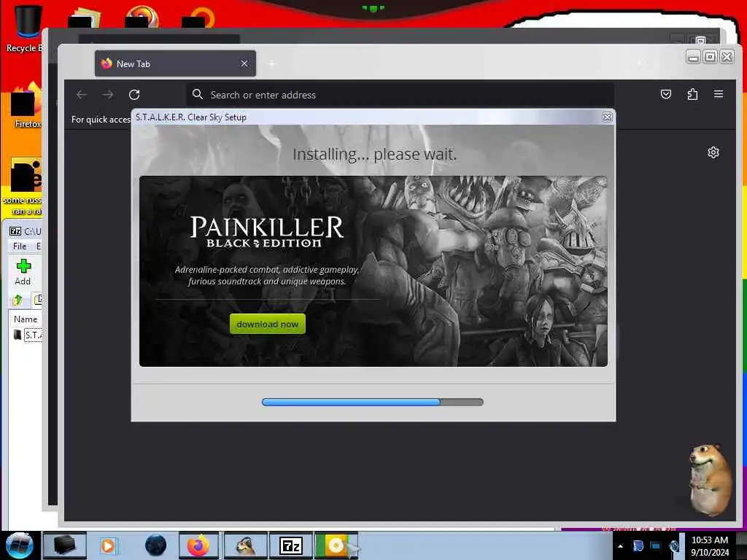Viewport: 747px width, 560px height.
Task: Click the Painkiller Black Edition banner artwork
Action: 373,271
